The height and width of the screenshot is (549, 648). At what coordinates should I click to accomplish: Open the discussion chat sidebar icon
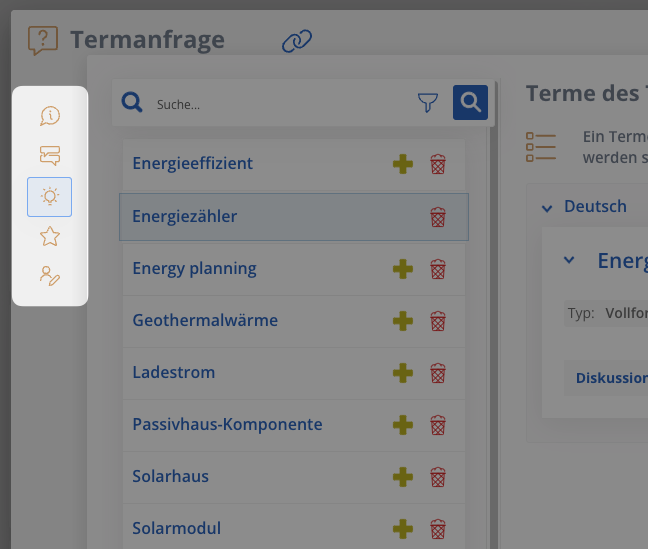point(50,155)
